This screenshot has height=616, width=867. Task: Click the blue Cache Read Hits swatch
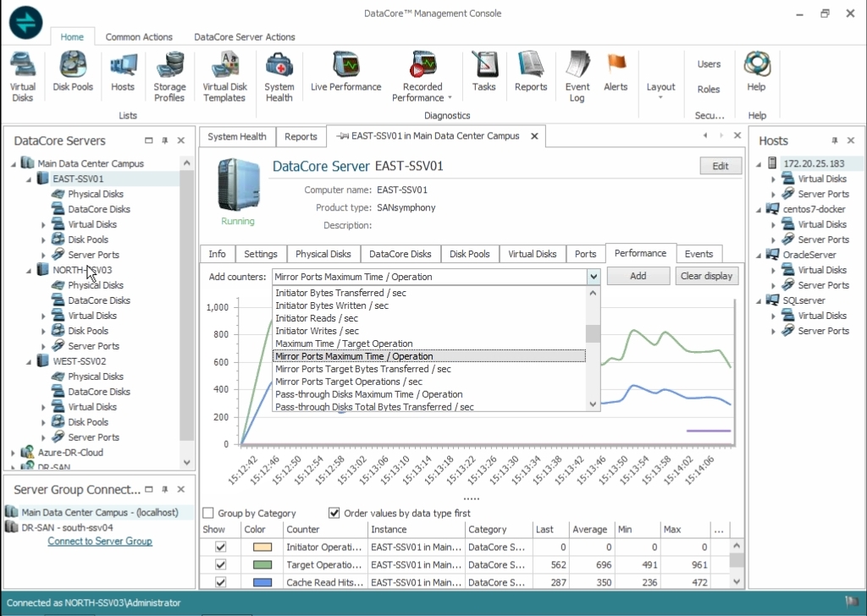(262, 582)
